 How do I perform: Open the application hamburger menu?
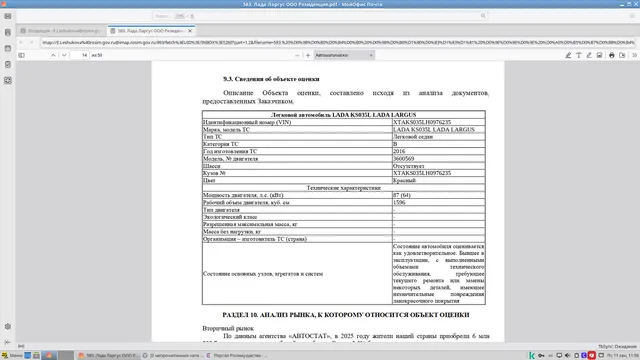tap(632, 16)
